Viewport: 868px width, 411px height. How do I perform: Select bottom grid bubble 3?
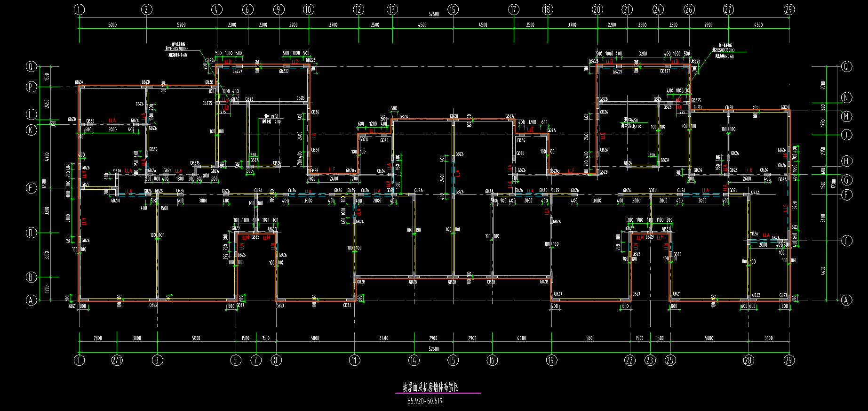(x=158, y=361)
